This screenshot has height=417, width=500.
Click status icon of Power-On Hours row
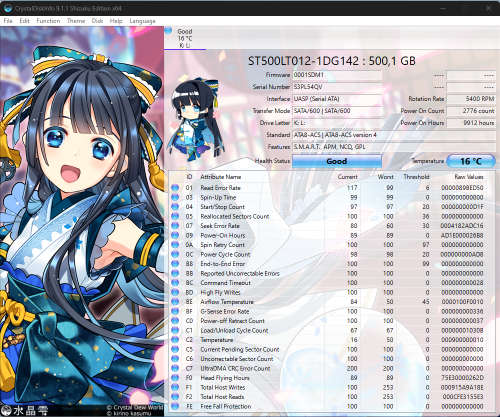click(175, 235)
